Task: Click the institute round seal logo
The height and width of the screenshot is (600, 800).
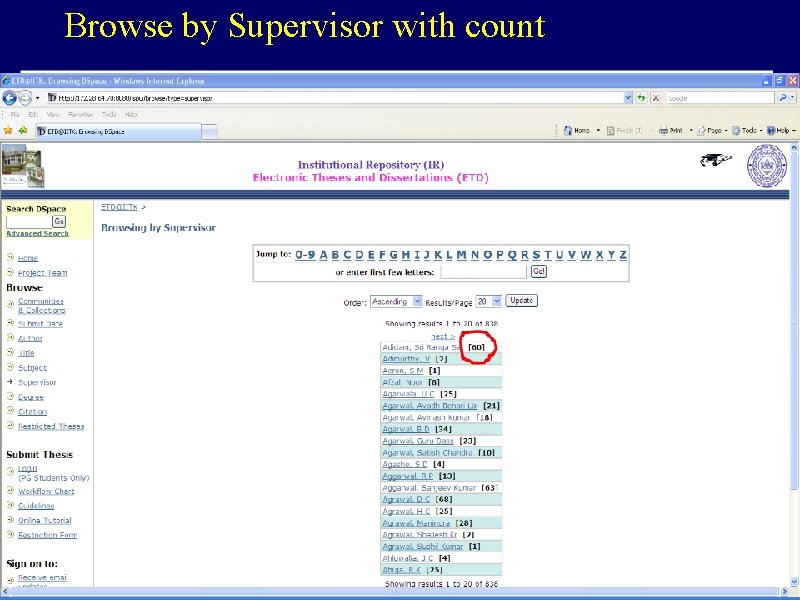Action: (766, 166)
